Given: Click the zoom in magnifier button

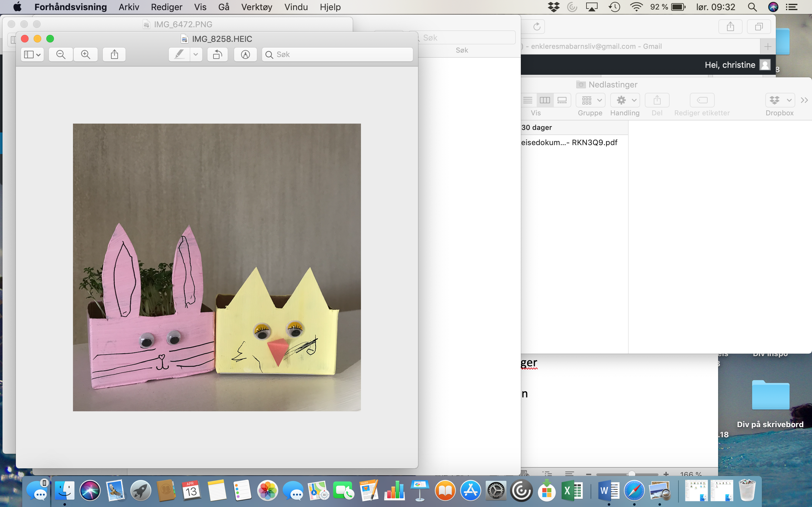Looking at the screenshot, I should pos(86,54).
